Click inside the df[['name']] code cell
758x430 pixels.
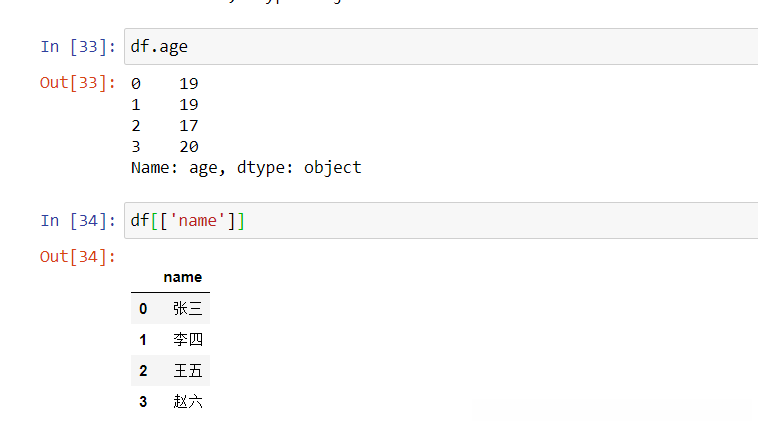440,220
